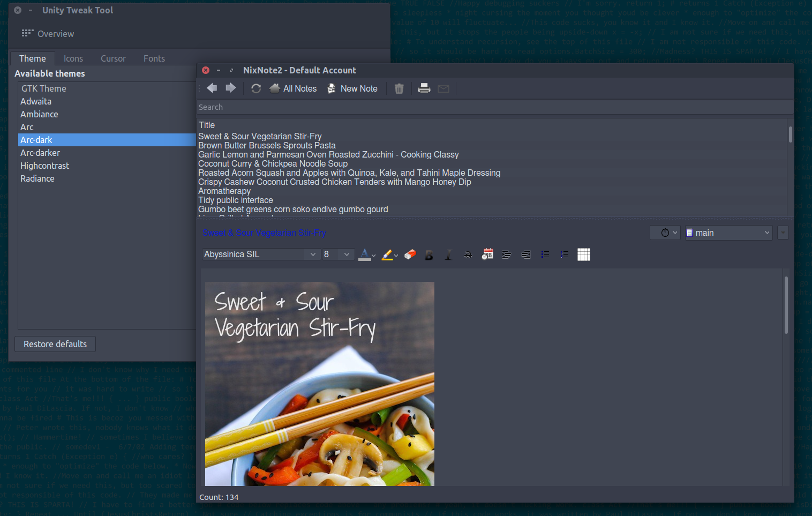
Task: Click the New Note button
Action: tap(352, 88)
